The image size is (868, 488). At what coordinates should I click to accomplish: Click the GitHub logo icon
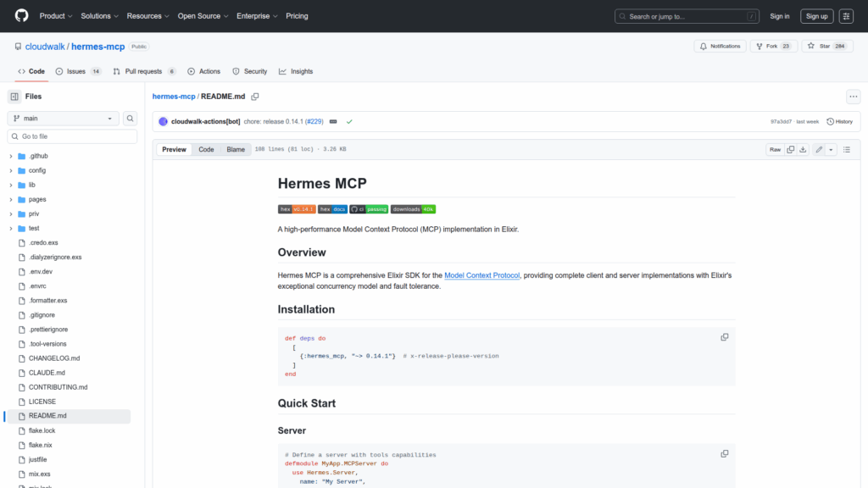[21, 16]
